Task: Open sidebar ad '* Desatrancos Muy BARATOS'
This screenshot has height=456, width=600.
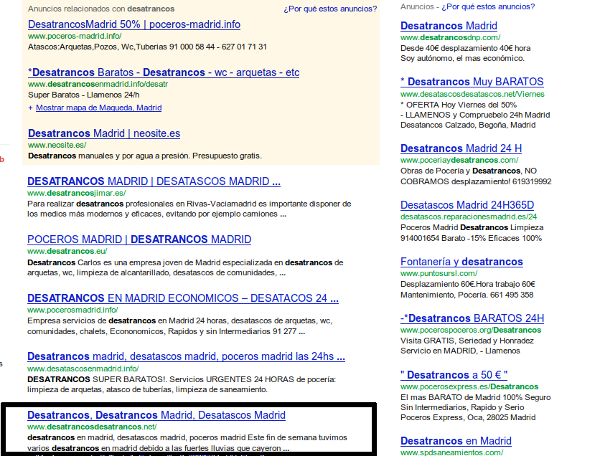Action: click(x=472, y=82)
